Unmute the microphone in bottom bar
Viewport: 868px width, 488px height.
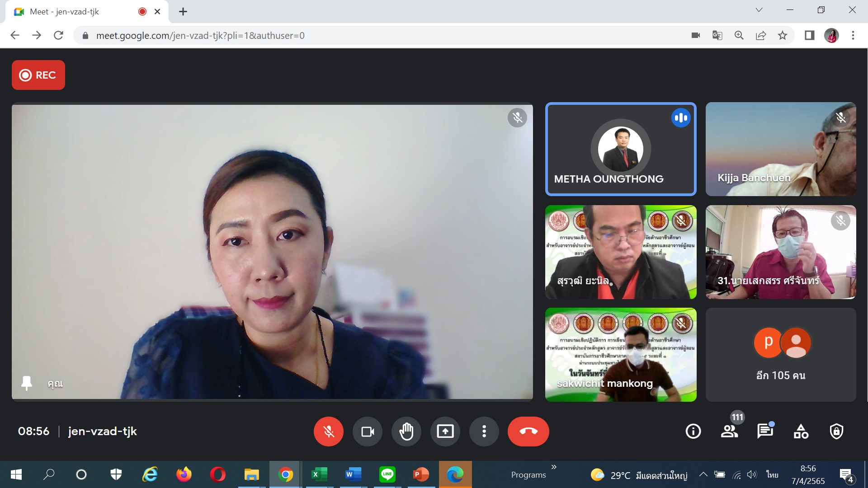click(329, 432)
